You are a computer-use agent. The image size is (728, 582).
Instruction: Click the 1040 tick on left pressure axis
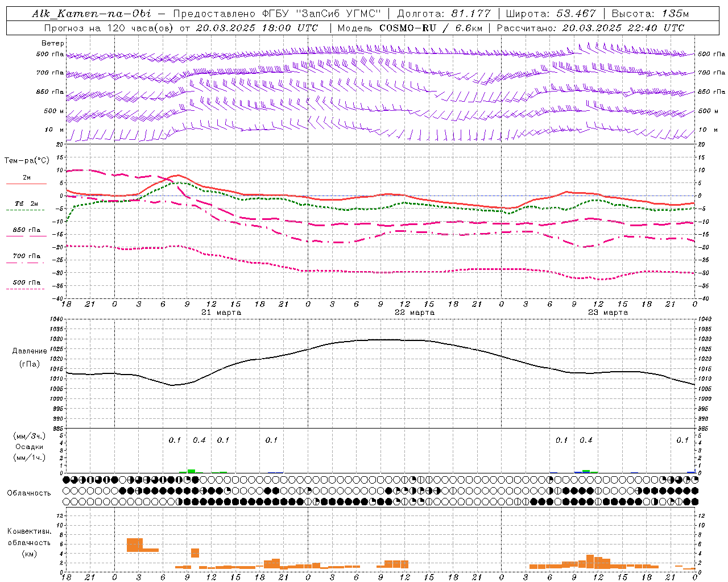[57, 319]
